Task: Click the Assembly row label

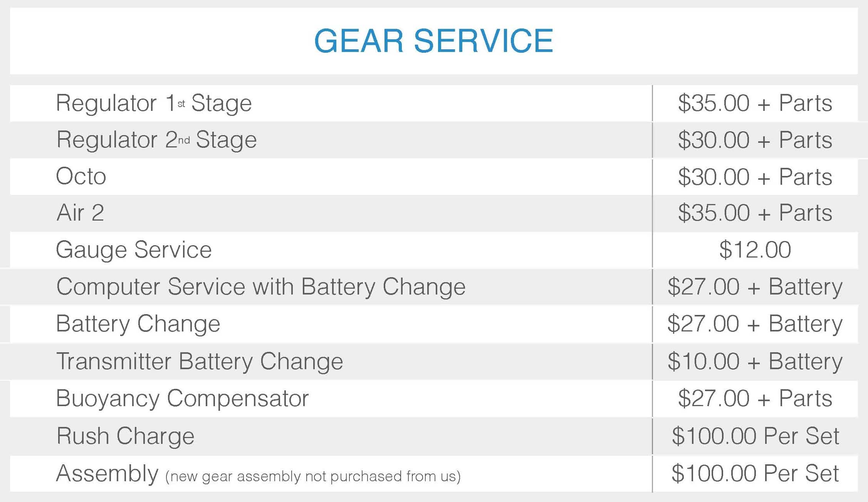Action: 107,474
